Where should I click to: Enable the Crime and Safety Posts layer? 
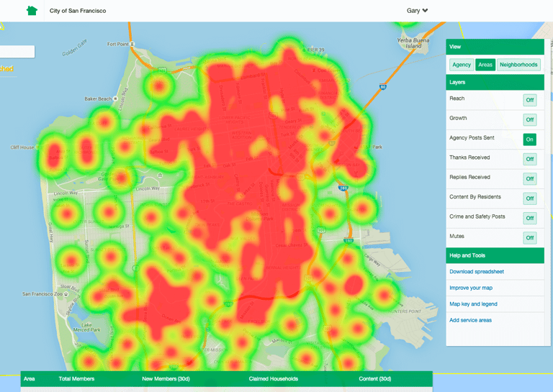pyautogui.click(x=530, y=218)
